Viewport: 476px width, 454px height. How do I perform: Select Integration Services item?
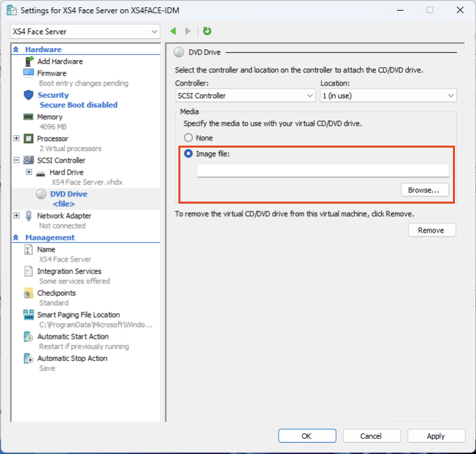tap(69, 271)
